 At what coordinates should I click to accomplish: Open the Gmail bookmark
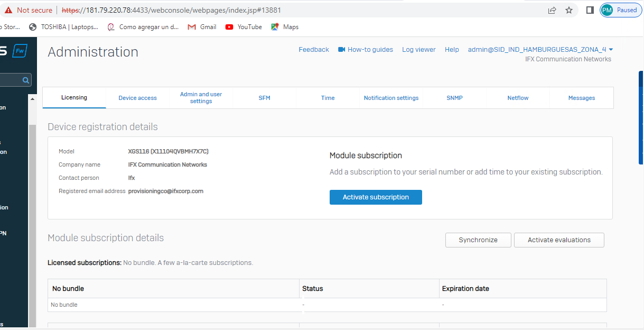click(202, 27)
